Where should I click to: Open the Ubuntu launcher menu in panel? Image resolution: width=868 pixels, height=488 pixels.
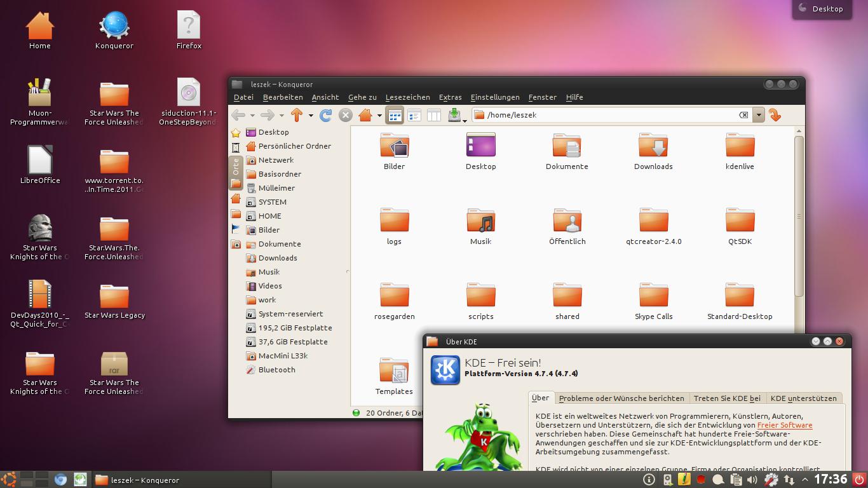8,480
